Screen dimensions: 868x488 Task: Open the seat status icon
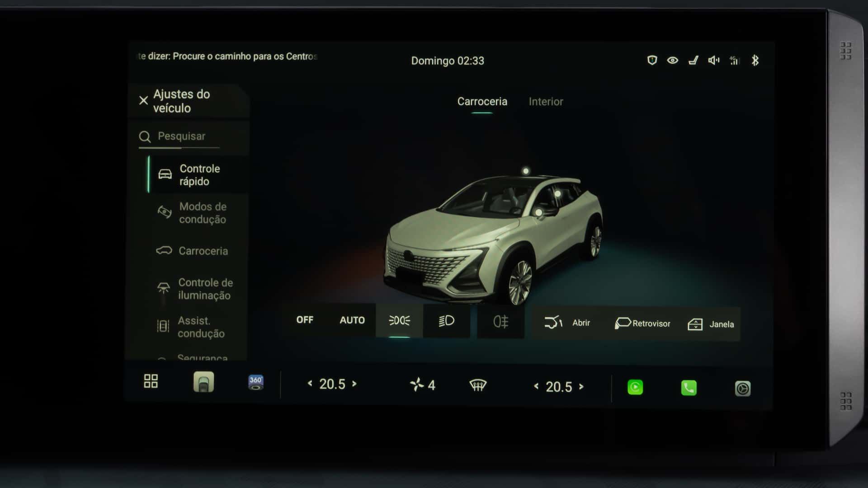click(x=693, y=60)
